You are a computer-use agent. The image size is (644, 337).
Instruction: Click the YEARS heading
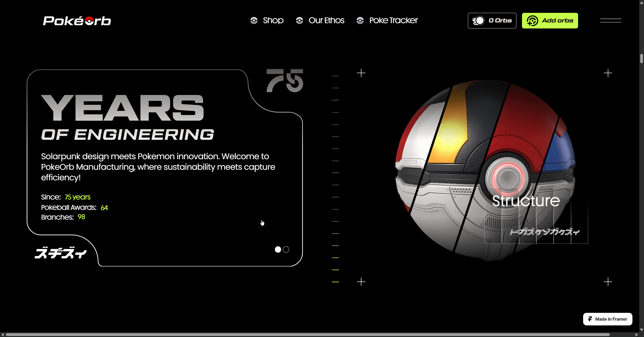(123, 108)
